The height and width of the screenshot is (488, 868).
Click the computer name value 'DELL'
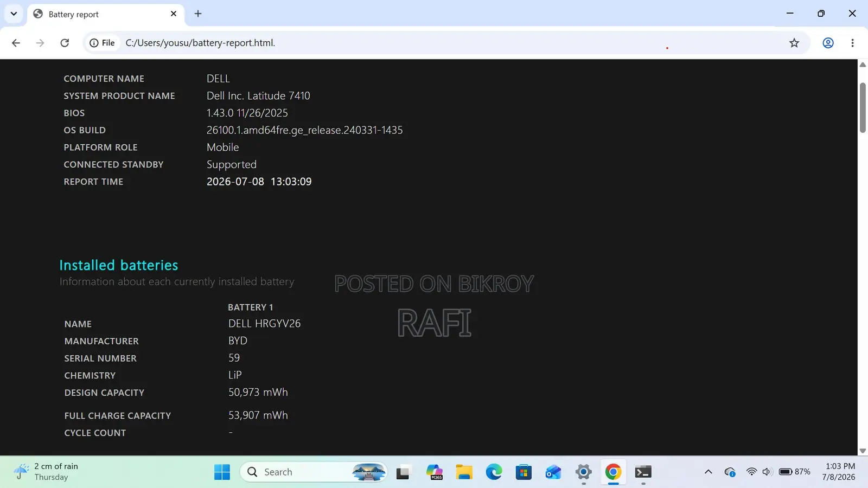[x=218, y=79]
